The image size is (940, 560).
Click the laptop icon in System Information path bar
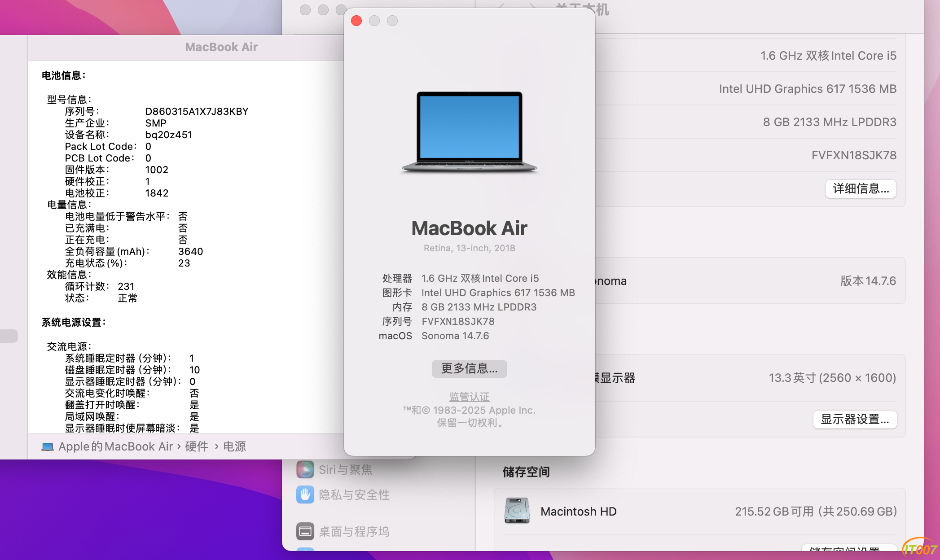click(x=48, y=447)
